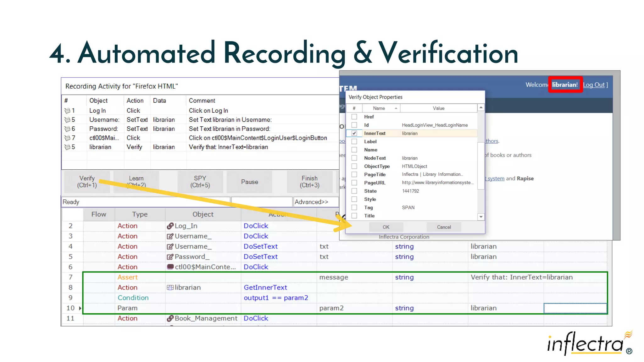The image size is (644, 362).
Task: Confirm the dialog with the OK button
Action: coord(386,227)
